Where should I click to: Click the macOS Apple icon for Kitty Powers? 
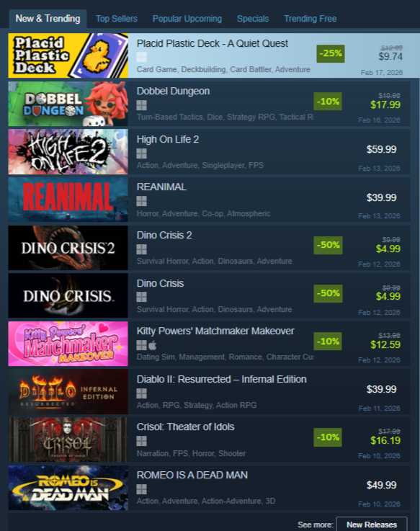[x=153, y=345]
